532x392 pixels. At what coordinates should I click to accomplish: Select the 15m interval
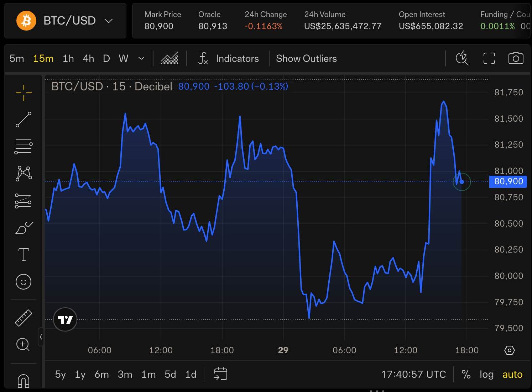43,58
